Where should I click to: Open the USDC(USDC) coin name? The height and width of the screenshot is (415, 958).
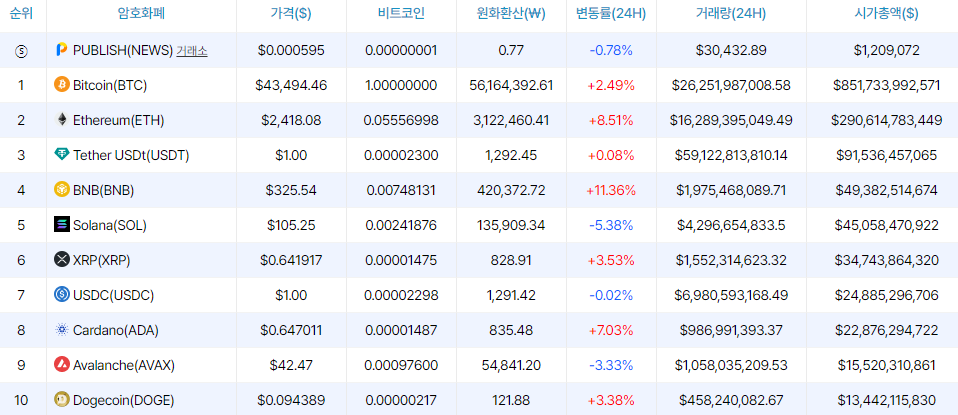113,296
